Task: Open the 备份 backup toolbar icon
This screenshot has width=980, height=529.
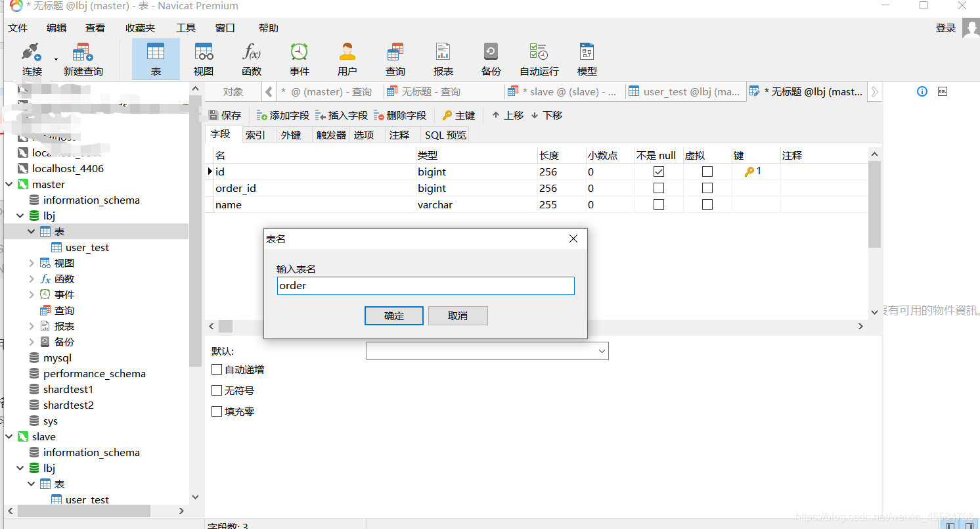Action: coord(491,59)
